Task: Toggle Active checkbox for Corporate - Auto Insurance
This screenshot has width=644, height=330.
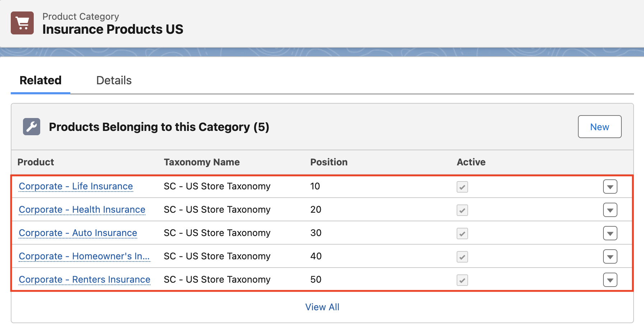Action: pyautogui.click(x=462, y=234)
